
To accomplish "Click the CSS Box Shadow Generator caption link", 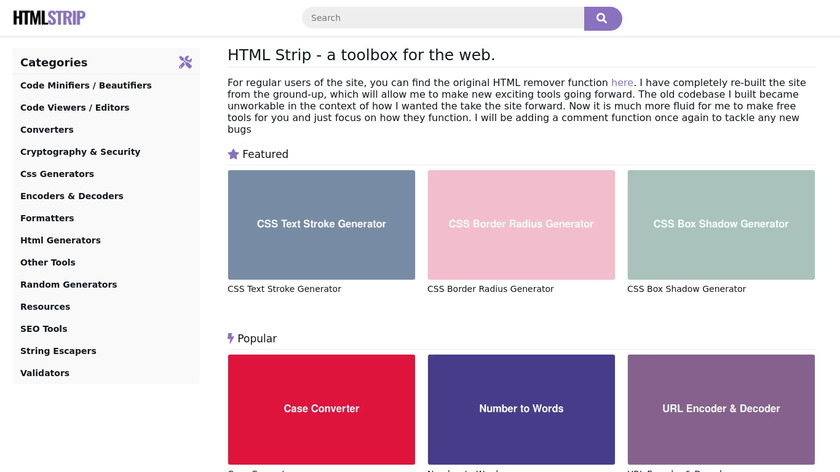I will (x=686, y=289).
